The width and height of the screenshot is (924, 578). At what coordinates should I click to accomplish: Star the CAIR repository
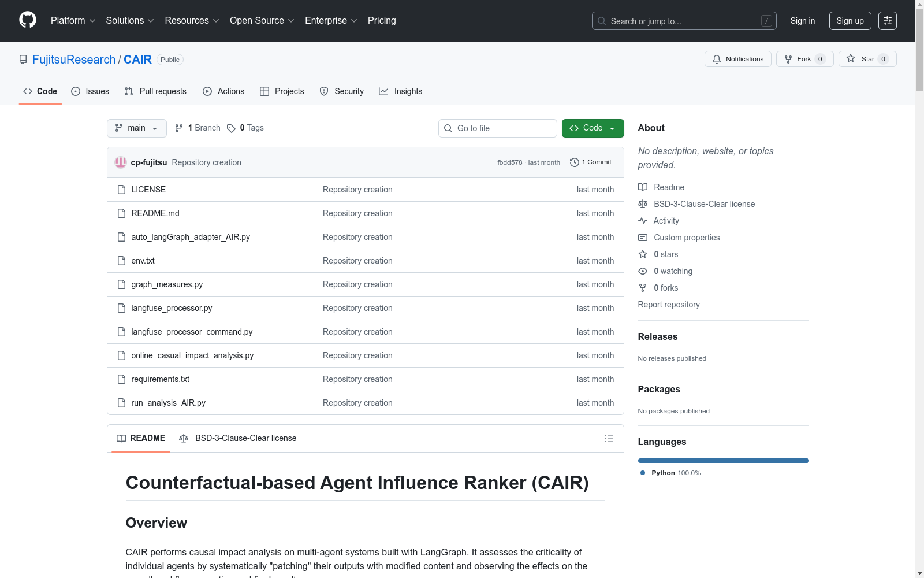(867, 59)
